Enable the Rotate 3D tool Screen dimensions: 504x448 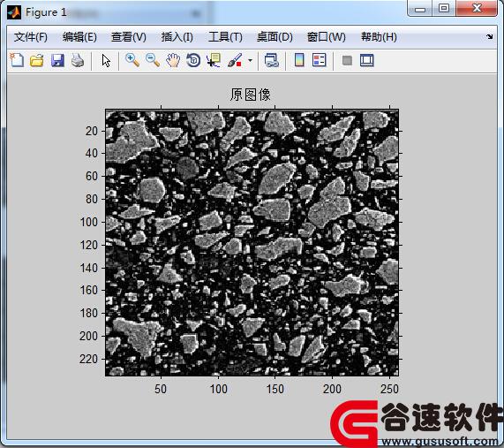point(193,60)
